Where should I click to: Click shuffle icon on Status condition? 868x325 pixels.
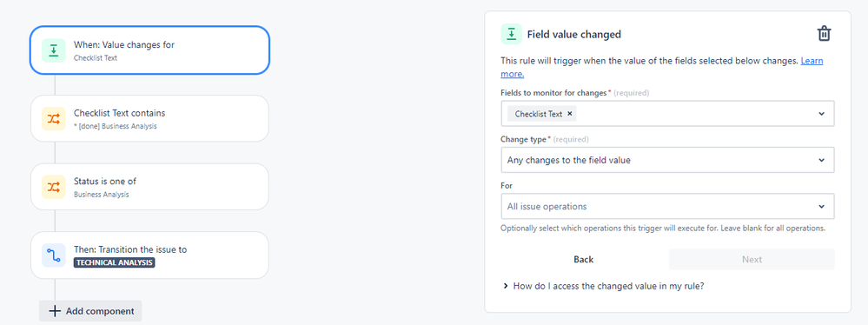pyautogui.click(x=54, y=187)
